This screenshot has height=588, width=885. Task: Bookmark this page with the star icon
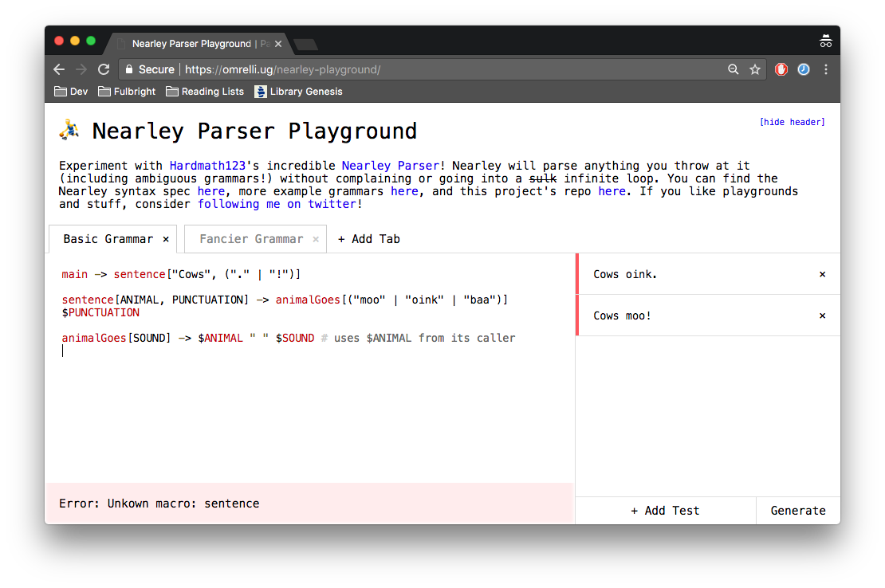pyautogui.click(x=755, y=69)
